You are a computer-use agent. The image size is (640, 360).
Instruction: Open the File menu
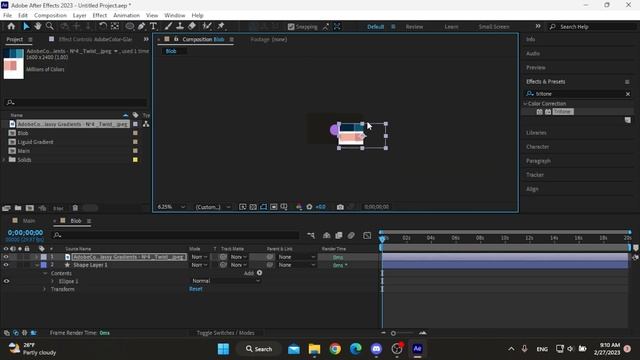point(7,15)
